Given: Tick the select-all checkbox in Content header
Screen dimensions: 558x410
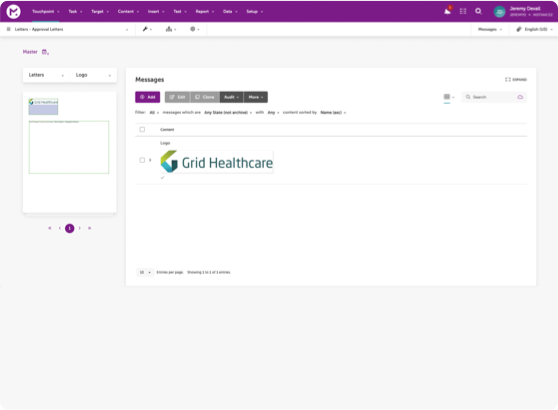Looking at the screenshot, I should click(142, 130).
